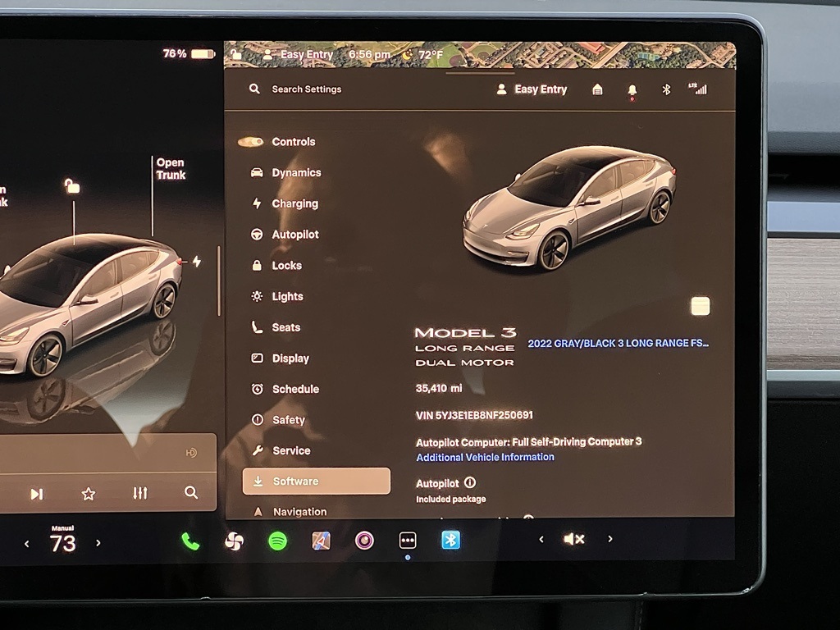Open the media equalizer settings

pos(140,493)
